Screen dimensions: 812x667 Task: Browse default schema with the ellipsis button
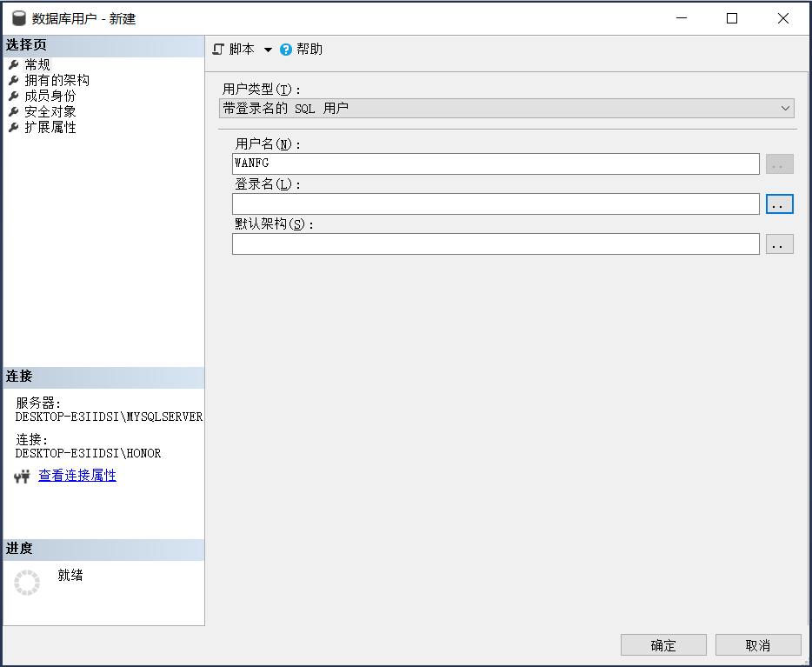pos(779,243)
